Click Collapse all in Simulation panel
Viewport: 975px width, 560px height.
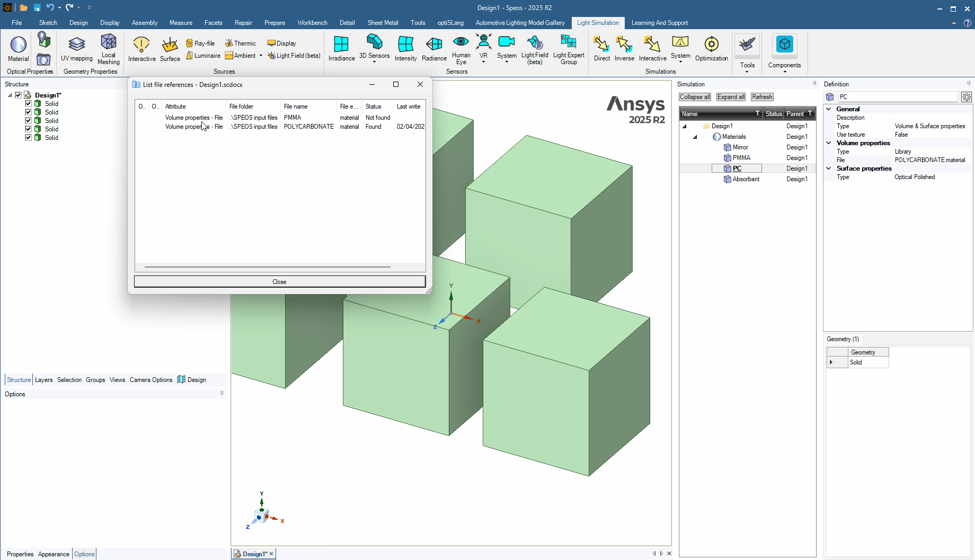pyautogui.click(x=695, y=97)
